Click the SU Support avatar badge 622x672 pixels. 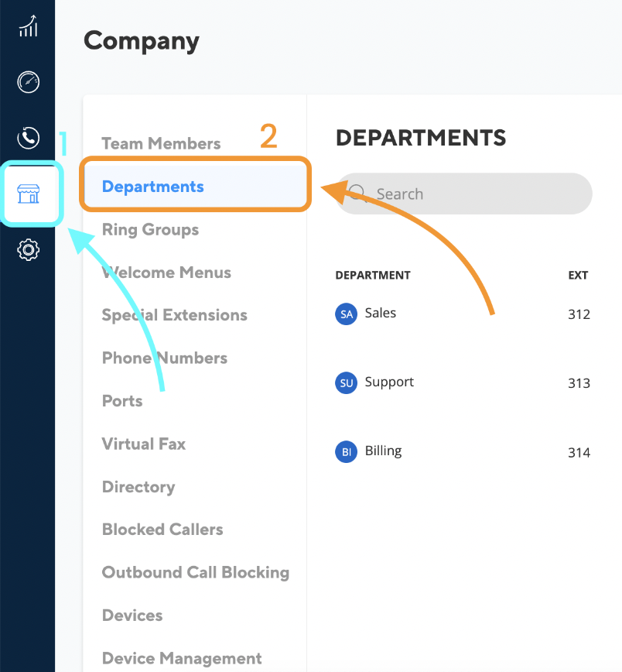(x=346, y=382)
